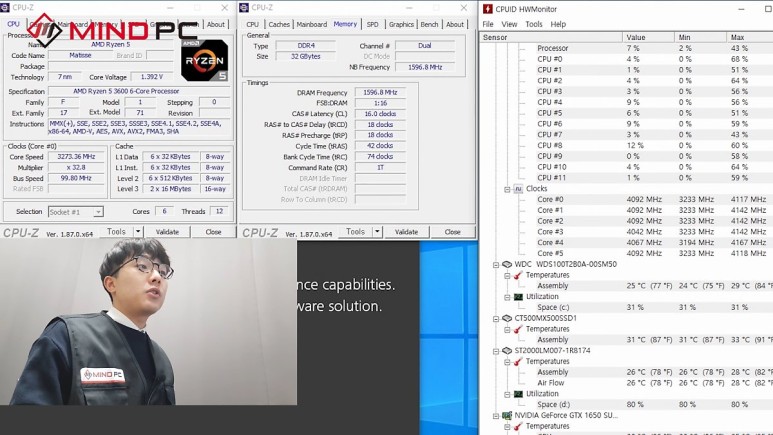The image size is (773, 435).
Task: Click the Min column header
Action: click(x=700, y=37)
